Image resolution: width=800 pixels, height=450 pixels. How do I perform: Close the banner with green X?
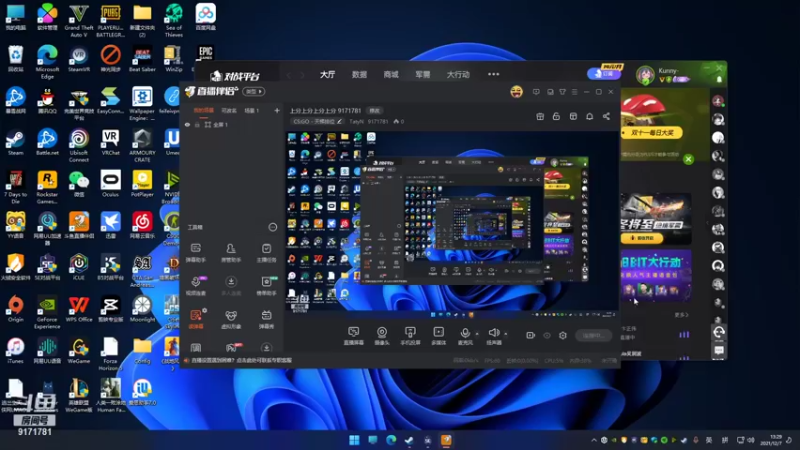(688, 159)
